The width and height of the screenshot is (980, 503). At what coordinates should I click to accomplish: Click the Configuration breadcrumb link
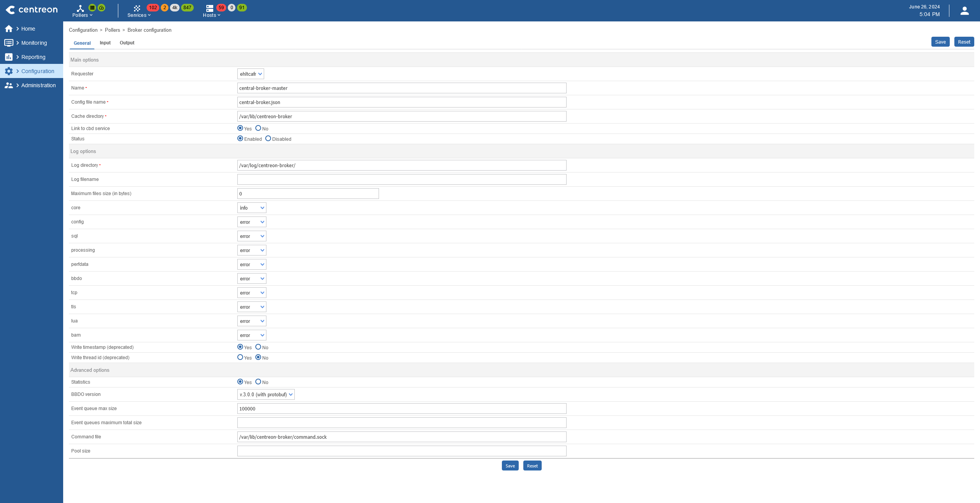click(83, 30)
